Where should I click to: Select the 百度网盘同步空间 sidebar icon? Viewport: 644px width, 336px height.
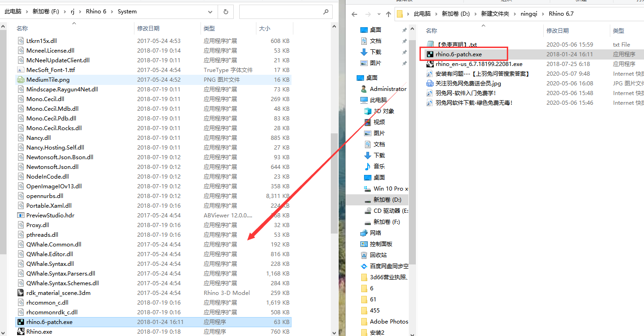click(364, 266)
